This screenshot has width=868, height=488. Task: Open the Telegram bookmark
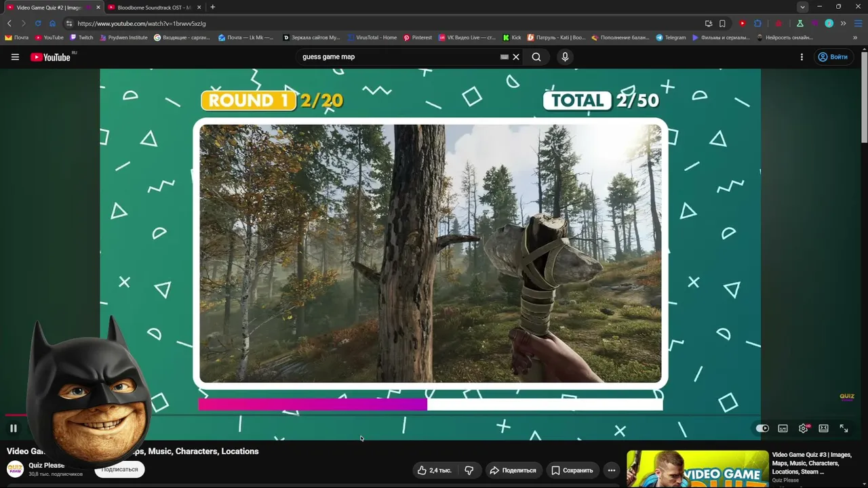[671, 38]
